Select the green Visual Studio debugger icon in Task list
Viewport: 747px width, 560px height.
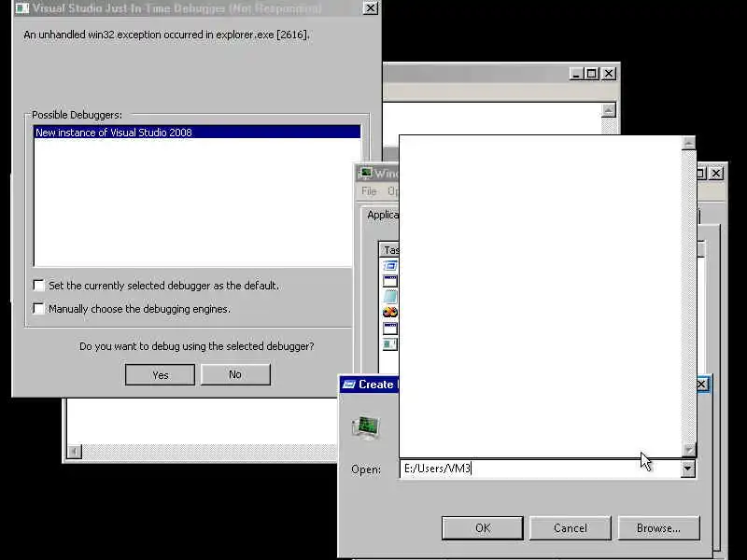[389, 343]
